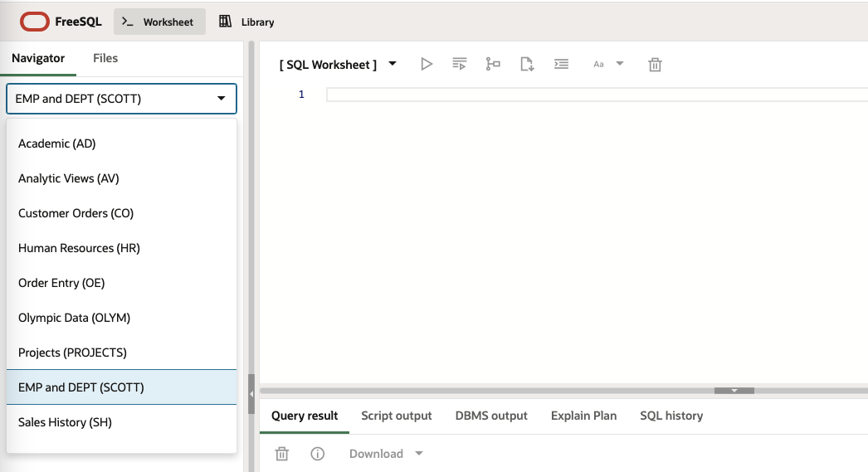The height and width of the screenshot is (472, 868).
Task: Clear query output using bottom trash icon
Action: 282,454
